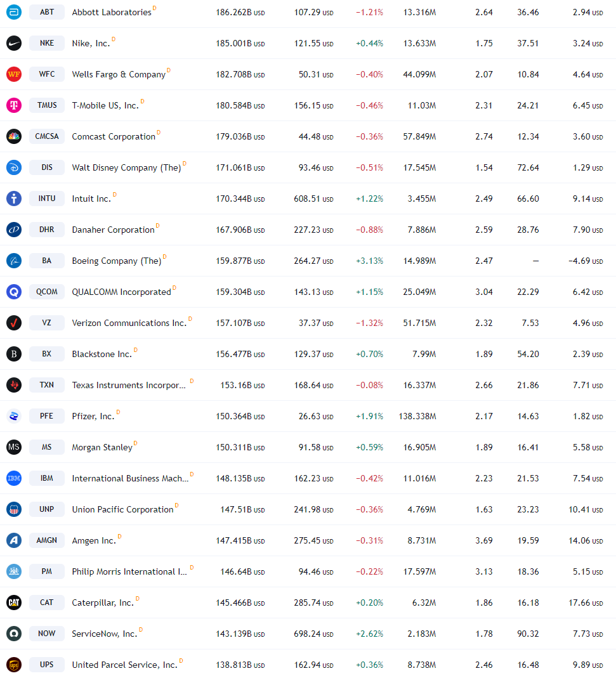This screenshot has height=678, width=616.
Task: Open the NKE ticker symbol
Action: (47, 43)
